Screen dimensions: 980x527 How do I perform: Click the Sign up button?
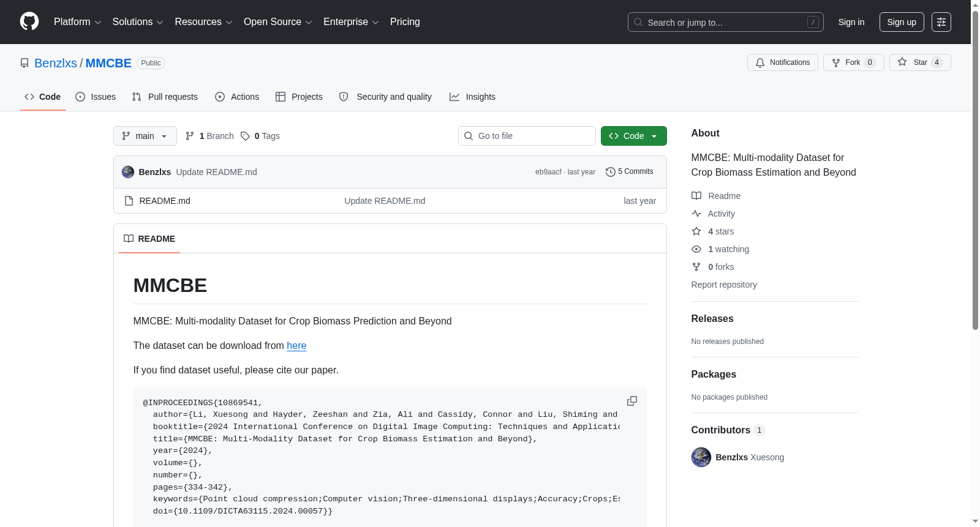[x=902, y=22]
